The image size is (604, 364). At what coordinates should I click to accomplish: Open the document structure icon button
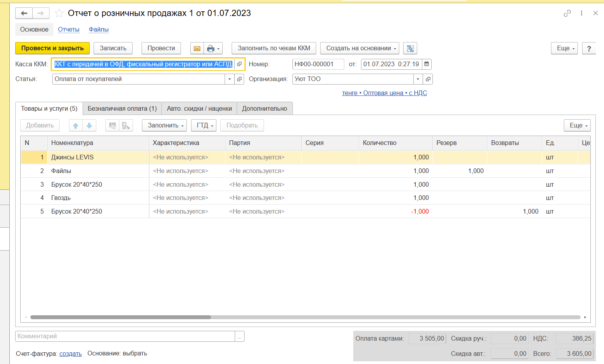coord(410,48)
